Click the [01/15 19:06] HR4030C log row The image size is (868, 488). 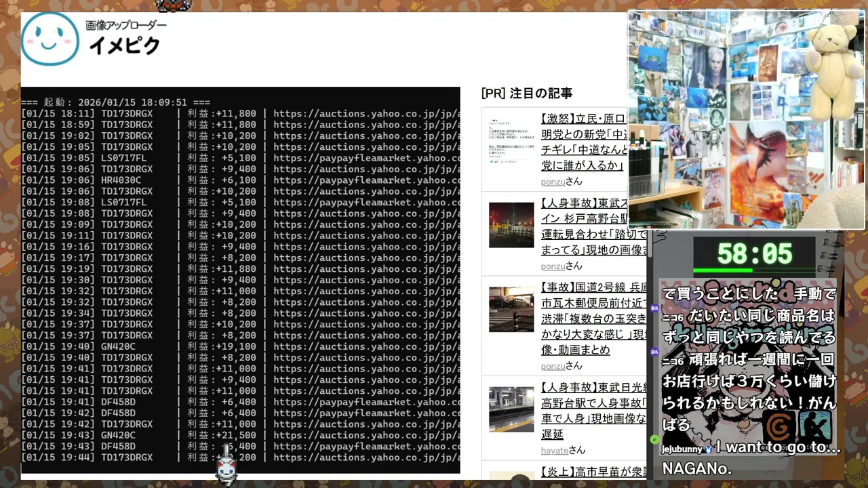240,180
